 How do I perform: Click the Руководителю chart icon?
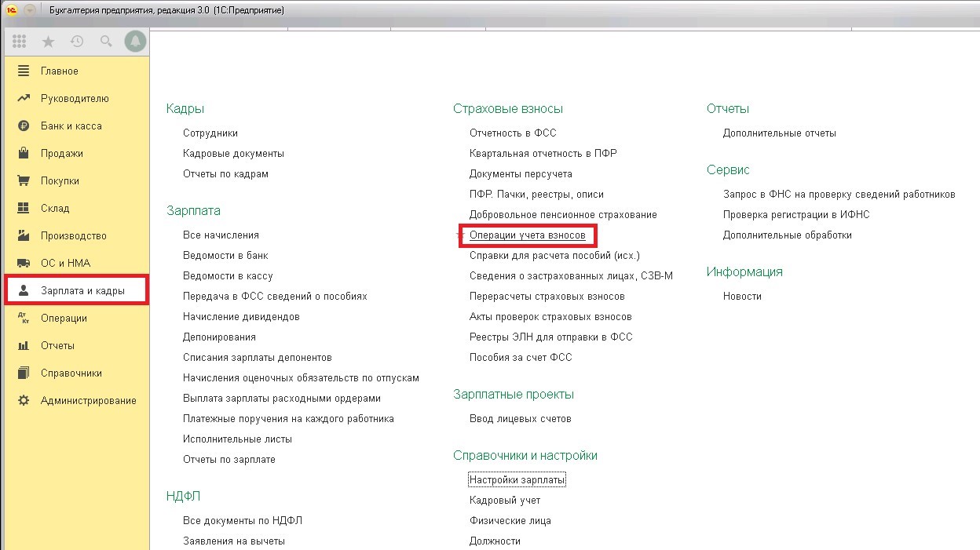(x=24, y=99)
